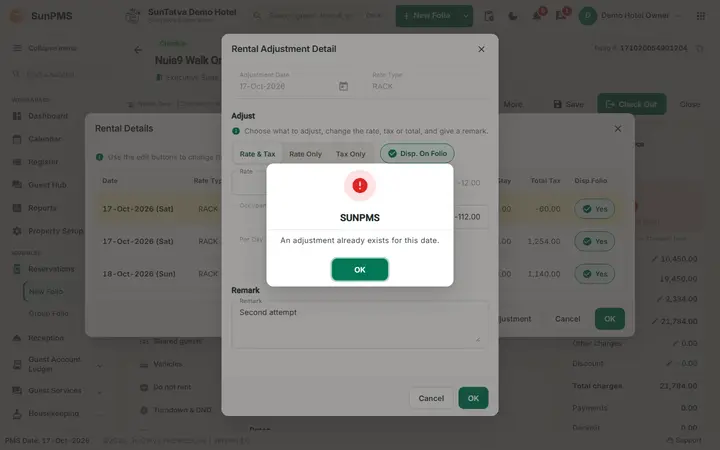
Task: Edit the 21,784.00 amount pencil
Action: click(x=655, y=321)
